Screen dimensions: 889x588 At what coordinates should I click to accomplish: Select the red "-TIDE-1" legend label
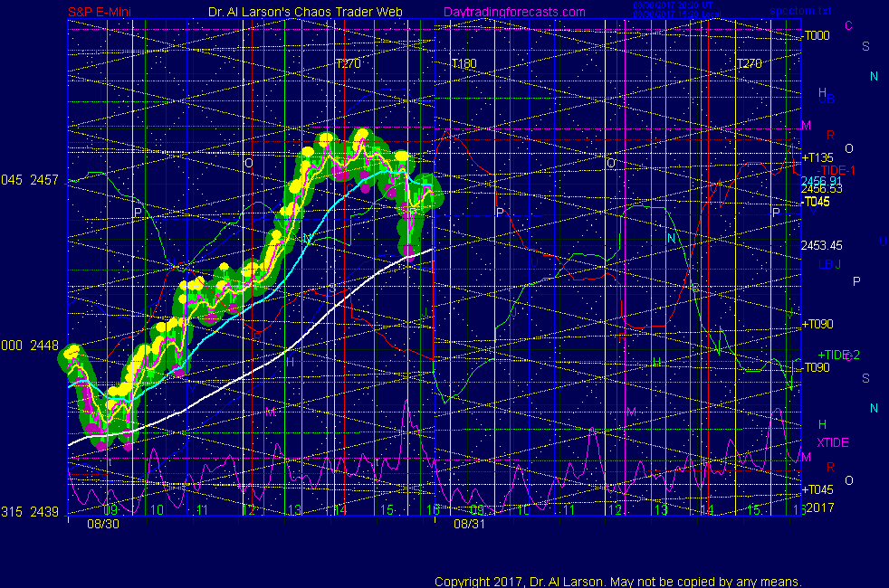pyautogui.click(x=836, y=170)
